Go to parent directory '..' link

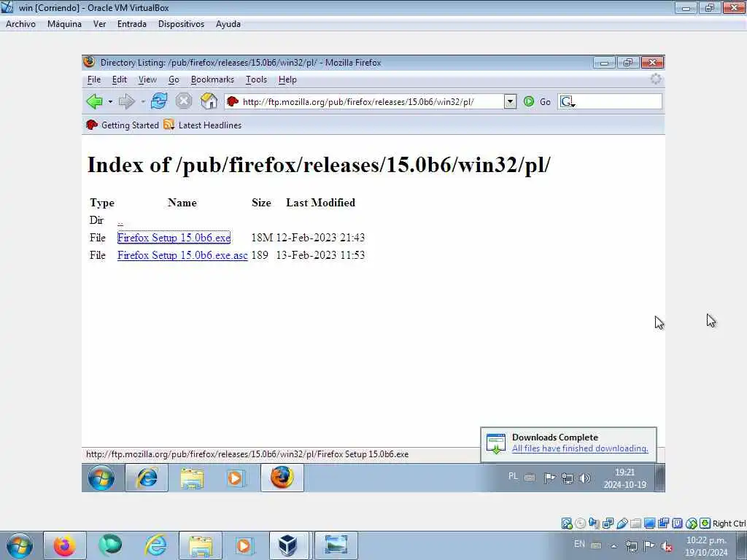pyautogui.click(x=120, y=222)
